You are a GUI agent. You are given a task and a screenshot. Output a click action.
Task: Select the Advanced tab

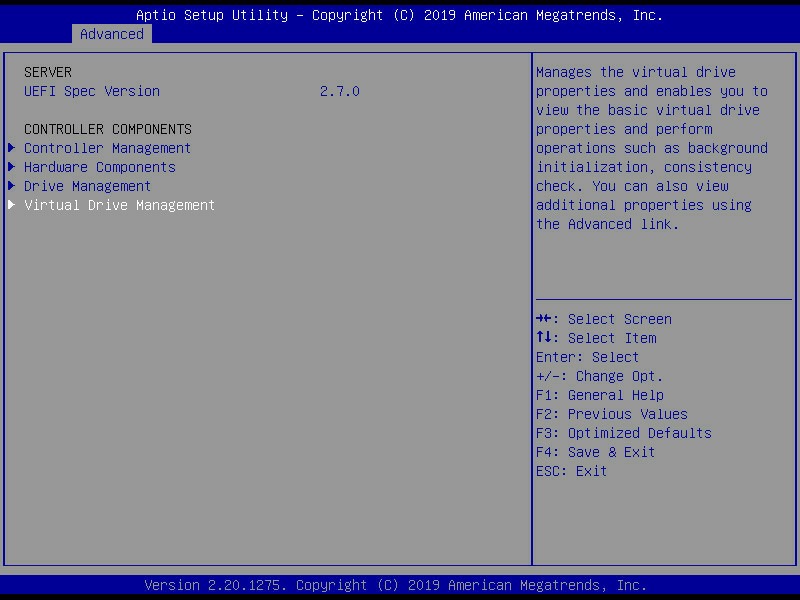pyautogui.click(x=112, y=34)
